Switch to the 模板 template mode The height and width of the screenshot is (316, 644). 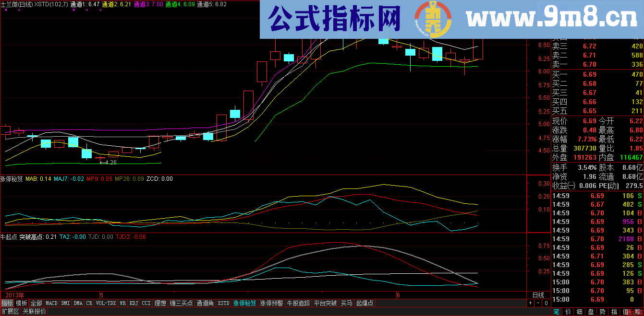tap(22, 303)
